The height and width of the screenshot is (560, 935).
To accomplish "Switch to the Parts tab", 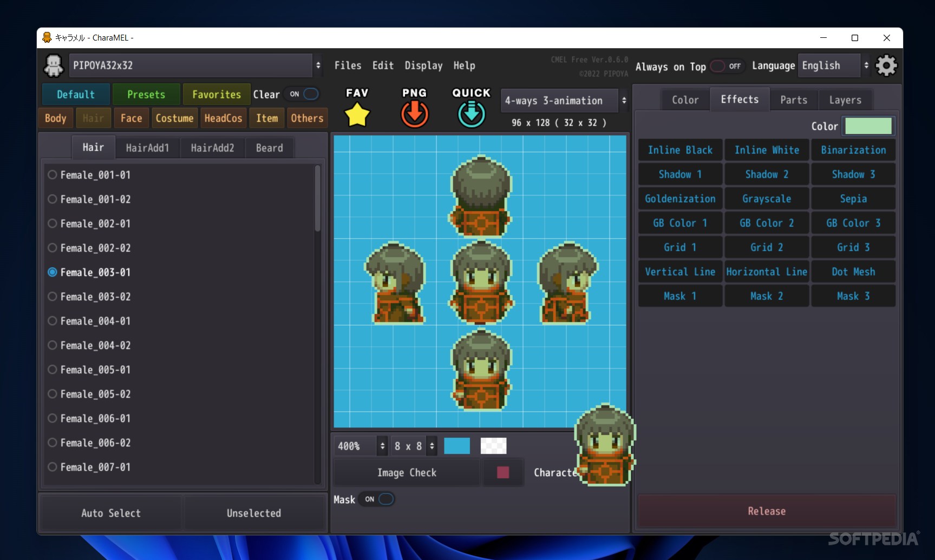I will pyautogui.click(x=794, y=100).
